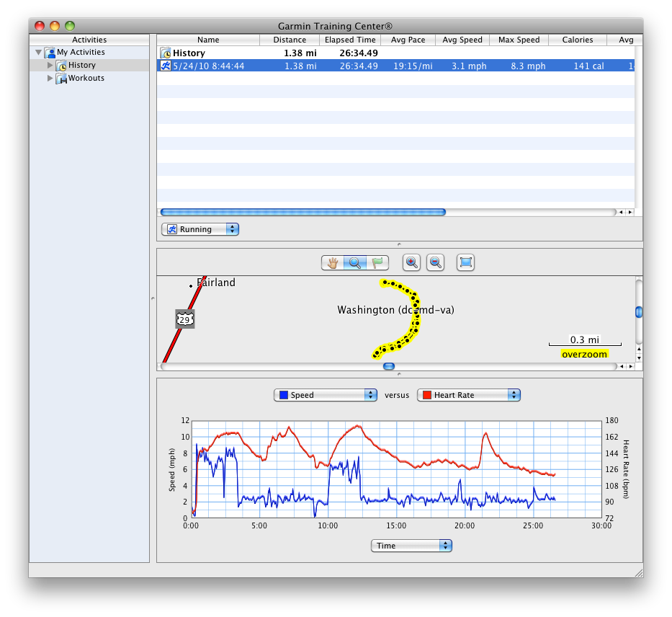Image resolution: width=672 pixels, height=617 pixels.
Task: Click the activity list horizontal scrollbar
Action: 303,212
